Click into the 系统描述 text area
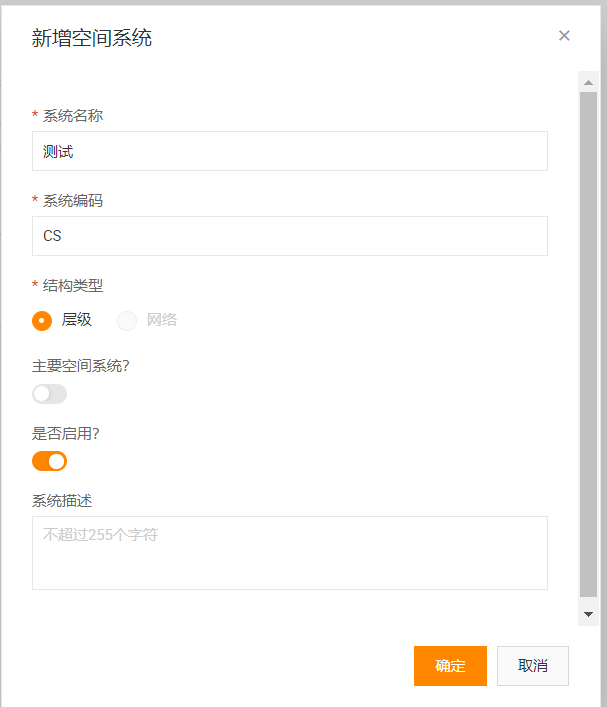 (x=290, y=553)
